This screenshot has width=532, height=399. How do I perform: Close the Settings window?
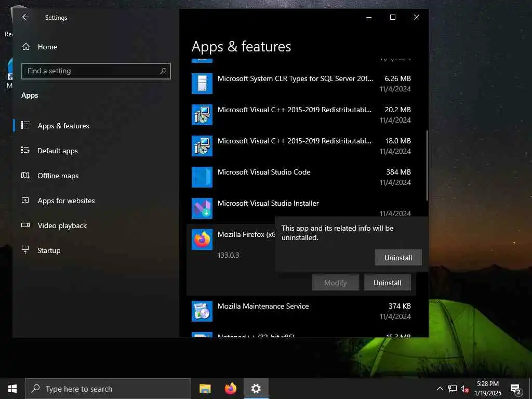[417, 17]
